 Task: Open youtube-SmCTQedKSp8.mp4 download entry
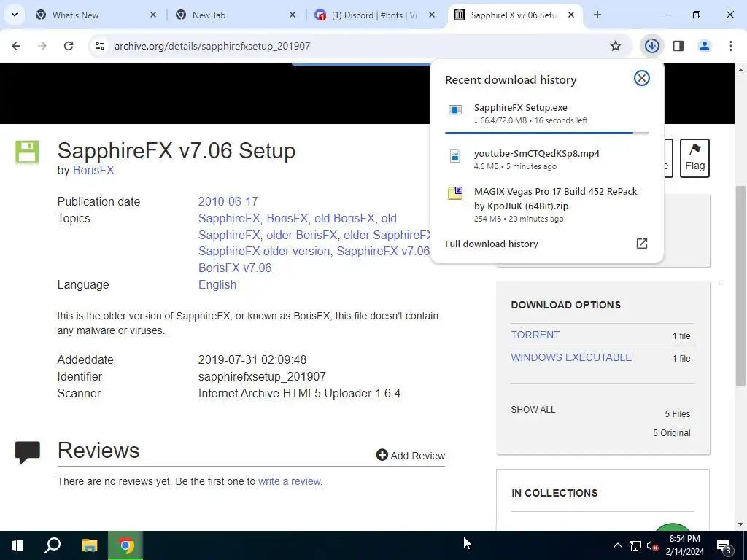pyautogui.click(x=546, y=159)
